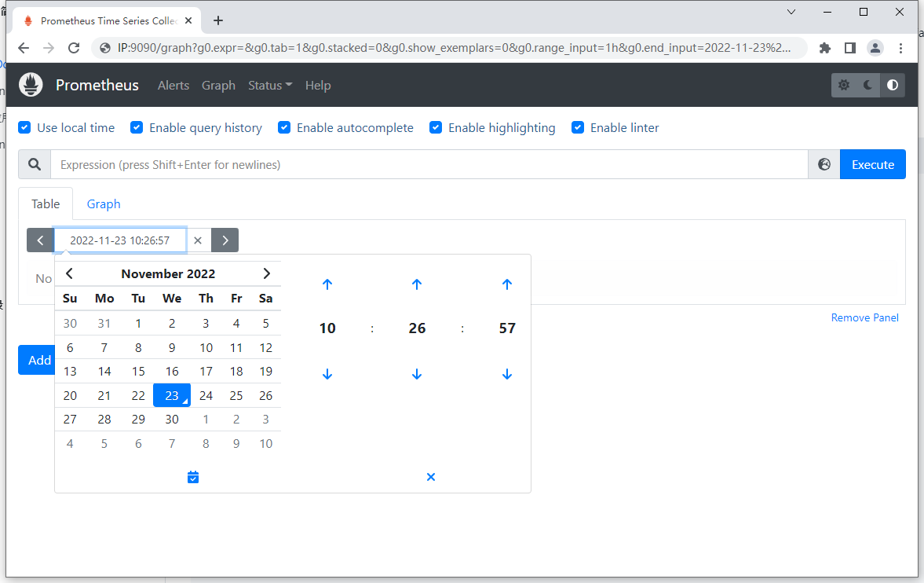Viewport: 924px width, 583px height.
Task: Toggle Enable linter checkbox
Action: (x=578, y=127)
